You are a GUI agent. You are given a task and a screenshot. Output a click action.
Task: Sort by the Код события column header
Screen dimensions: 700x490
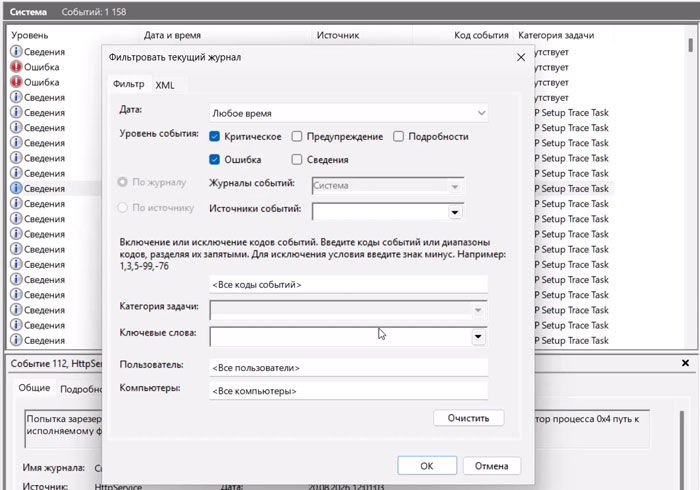coord(481,35)
